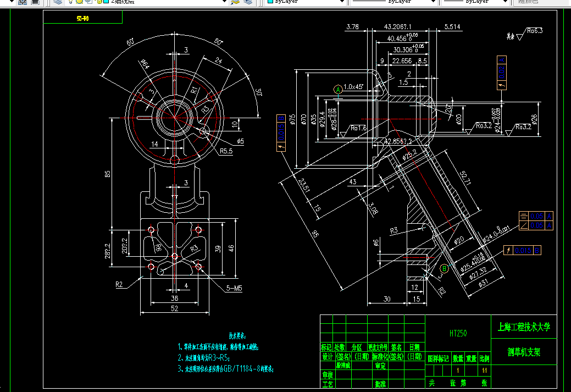Click the 随颜色 plot style box
The width and height of the screenshot is (571, 392).
click(x=541, y=2)
